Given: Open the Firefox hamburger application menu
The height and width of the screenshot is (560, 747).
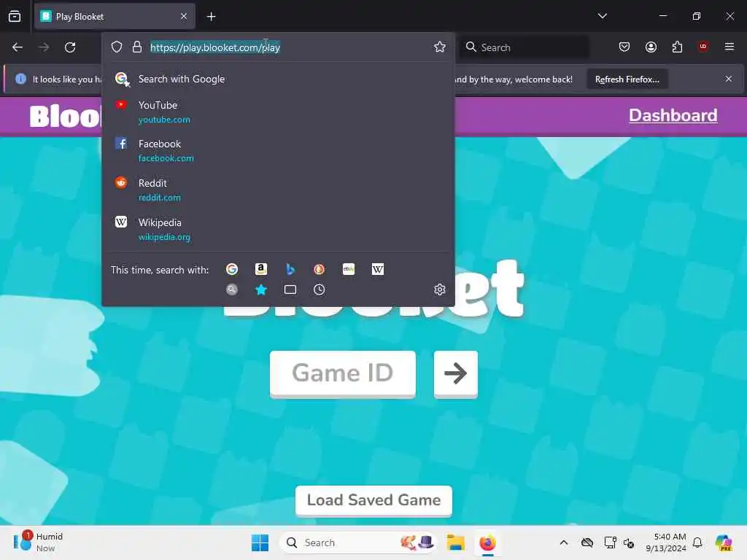Looking at the screenshot, I should coord(729,47).
